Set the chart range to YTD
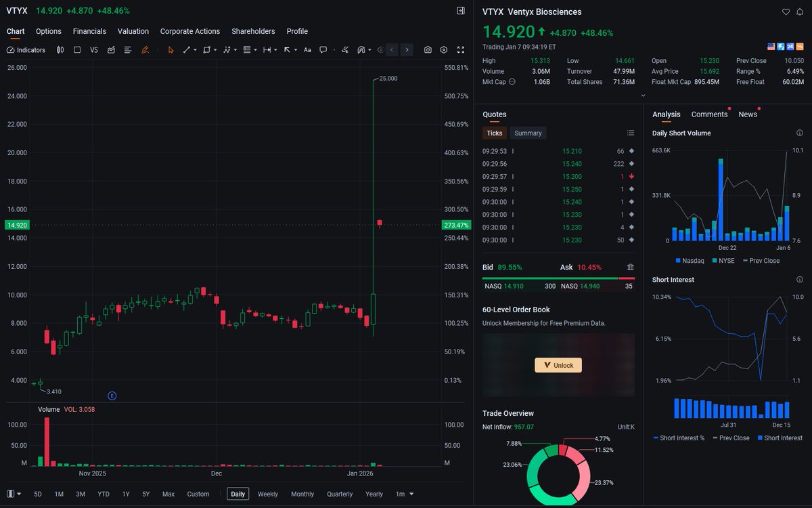Image resolution: width=812 pixels, height=508 pixels. 104,494
